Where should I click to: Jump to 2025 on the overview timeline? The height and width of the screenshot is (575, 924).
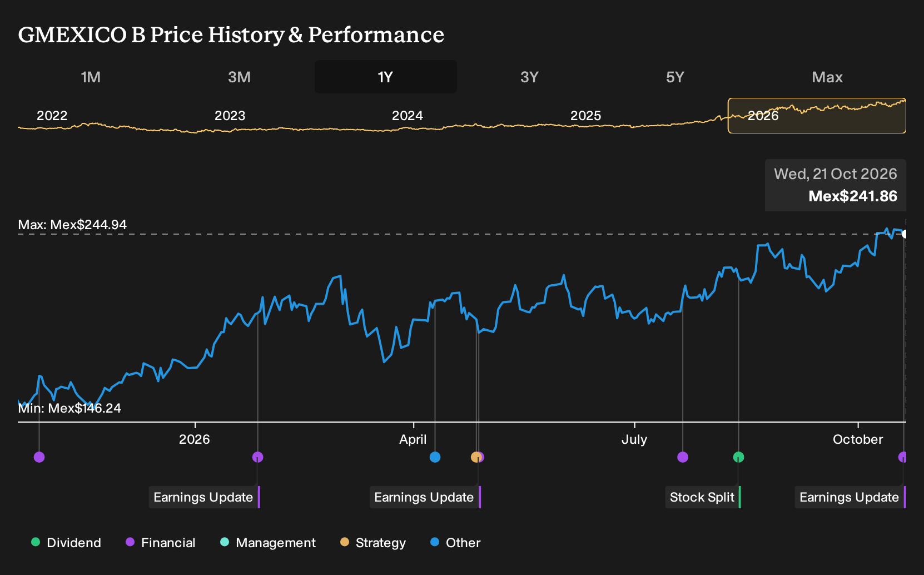(585, 116)
